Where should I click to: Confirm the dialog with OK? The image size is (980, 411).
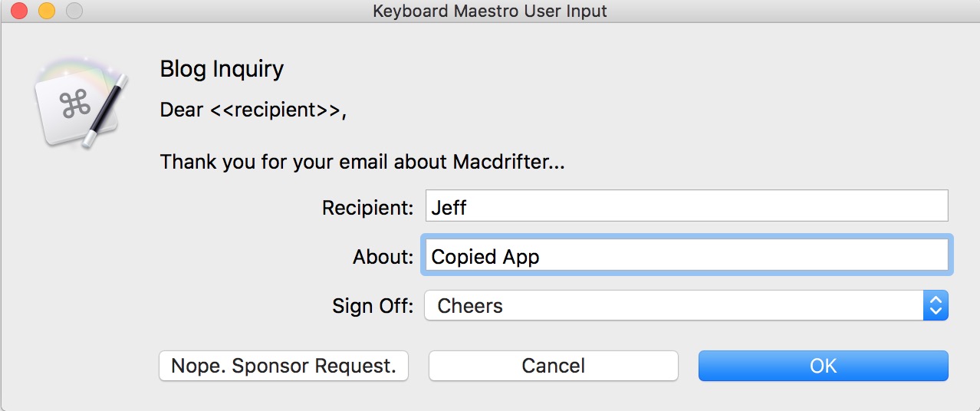coord(824,366)
